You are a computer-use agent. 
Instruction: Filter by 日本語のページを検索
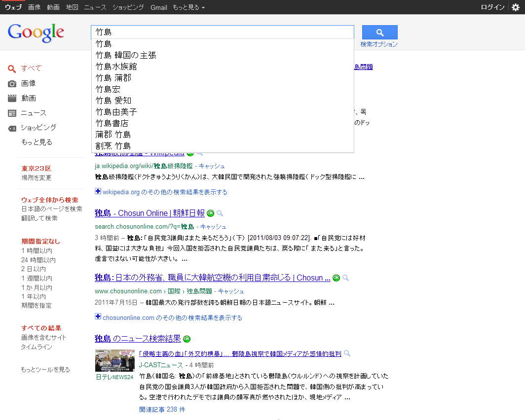52,209
